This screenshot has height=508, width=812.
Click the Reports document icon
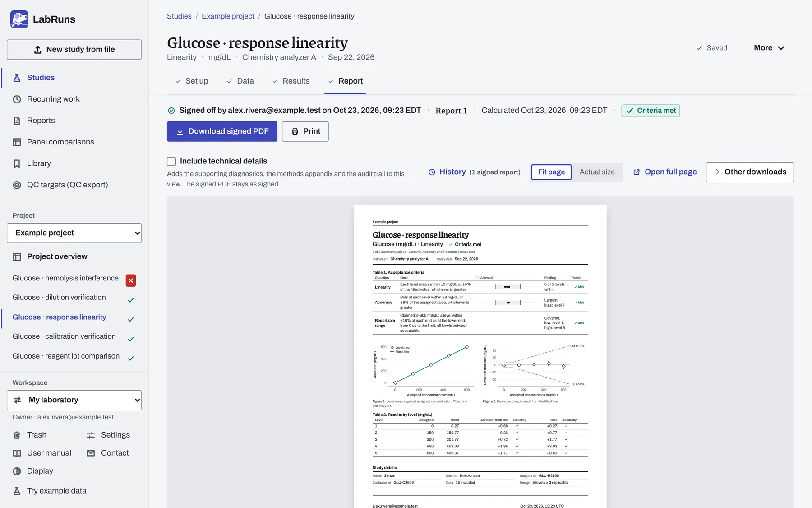[17, 121]
